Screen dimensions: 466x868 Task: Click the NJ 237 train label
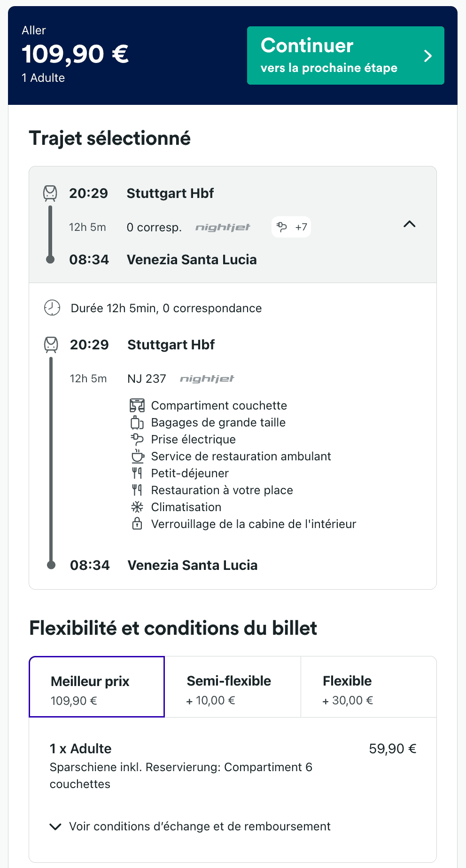click(x=147, y=378)
